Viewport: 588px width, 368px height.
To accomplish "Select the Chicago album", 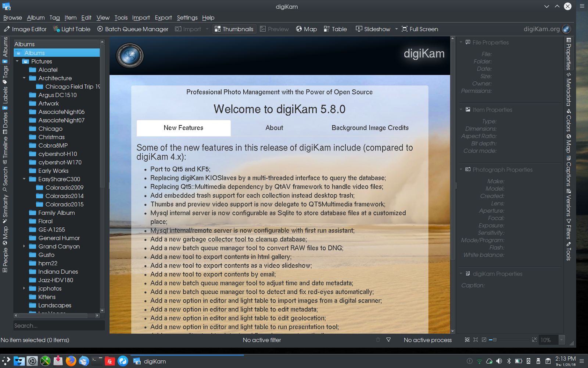I will 50,128.
